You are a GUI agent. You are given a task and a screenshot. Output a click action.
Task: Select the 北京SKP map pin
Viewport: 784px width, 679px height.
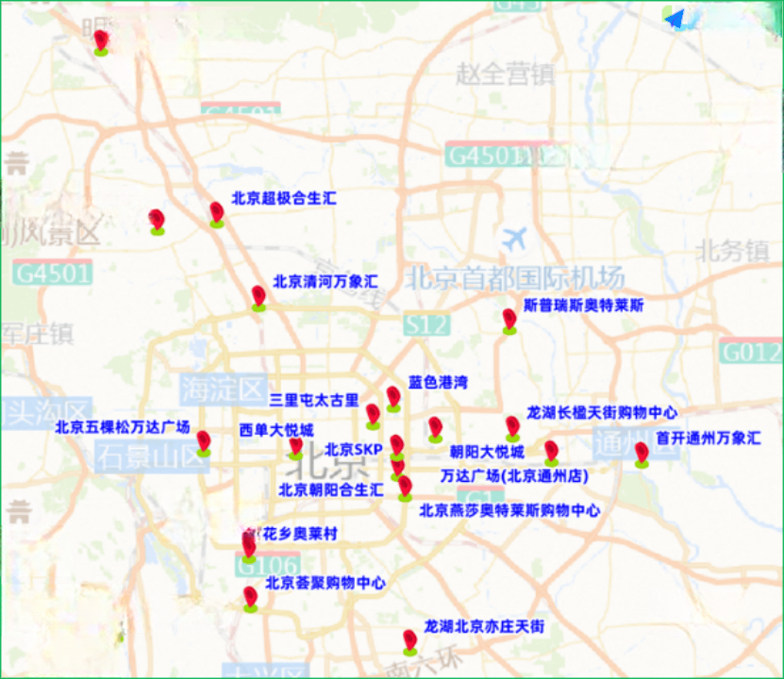coord(397,448)
